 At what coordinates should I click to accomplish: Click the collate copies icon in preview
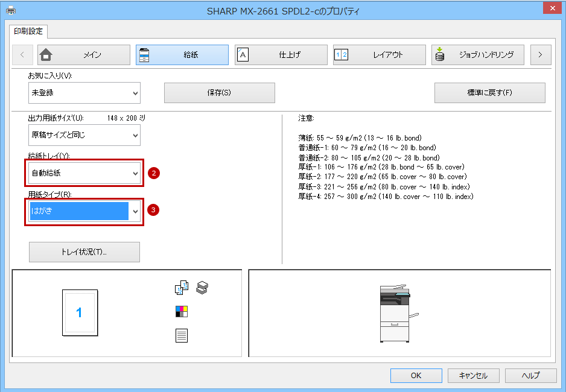tap(182, 288)
